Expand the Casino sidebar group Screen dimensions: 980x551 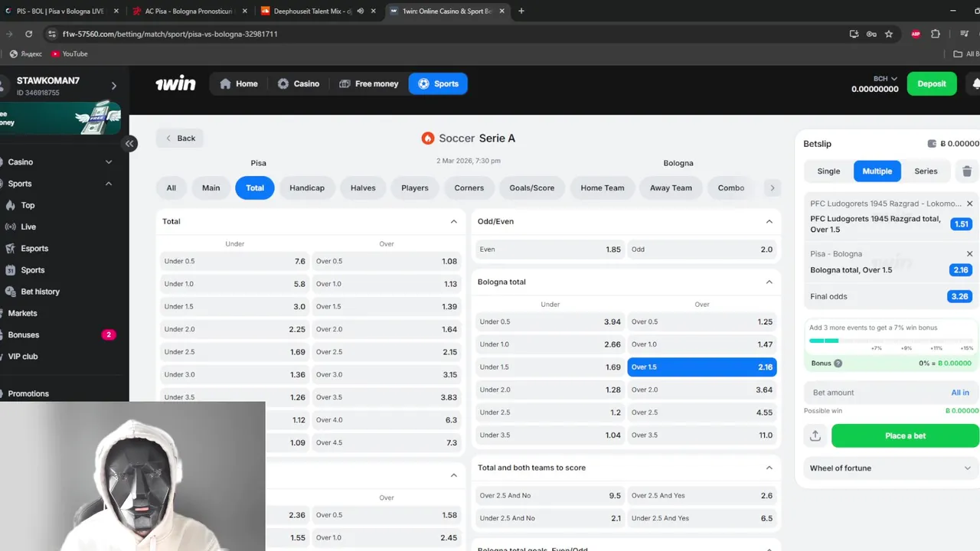click(x=109, y=162)
